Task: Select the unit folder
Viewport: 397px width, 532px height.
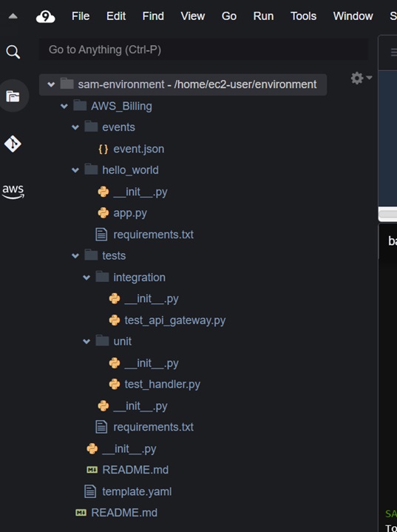Action: [x=123, y=341]
